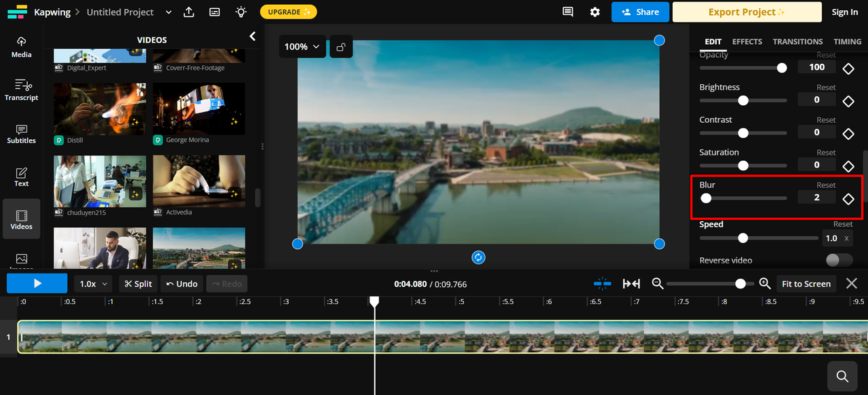Switch to the EFFECTS tab
The width and height of the screenshot is (868, 395).
(747, 41)
